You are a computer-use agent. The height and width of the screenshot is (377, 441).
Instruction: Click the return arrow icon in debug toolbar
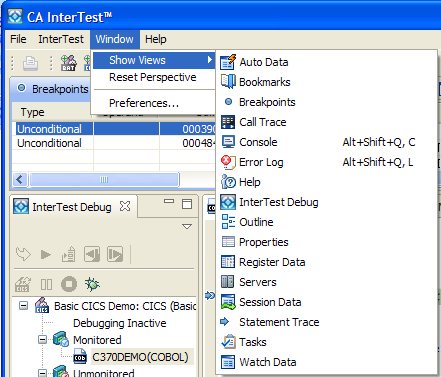[23, 254]
